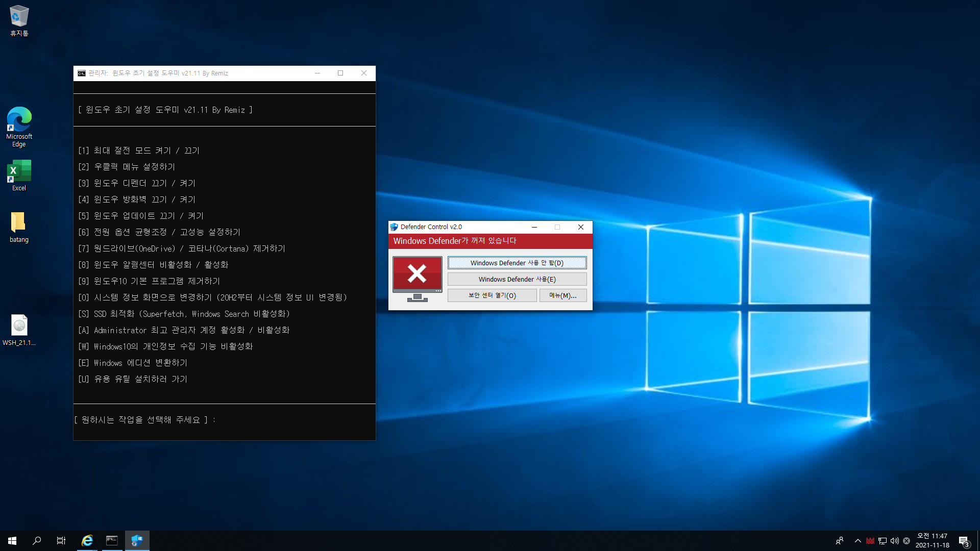The image size is (980, 551).
Task: Open the Recycle Bin desktop icon
Action: coord(19,21)
